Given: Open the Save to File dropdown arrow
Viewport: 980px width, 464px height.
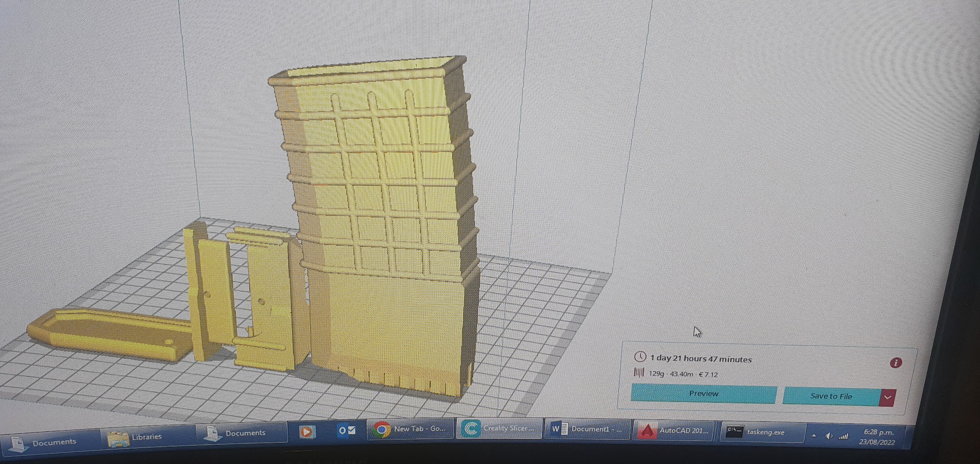Looking at the screenshot, I should [x=887, y=398].
